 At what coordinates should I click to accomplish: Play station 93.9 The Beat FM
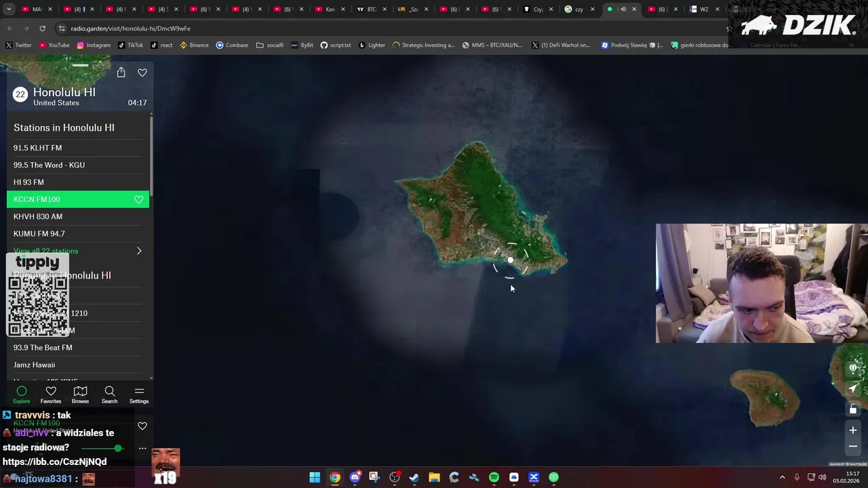[x=78, y=348]
